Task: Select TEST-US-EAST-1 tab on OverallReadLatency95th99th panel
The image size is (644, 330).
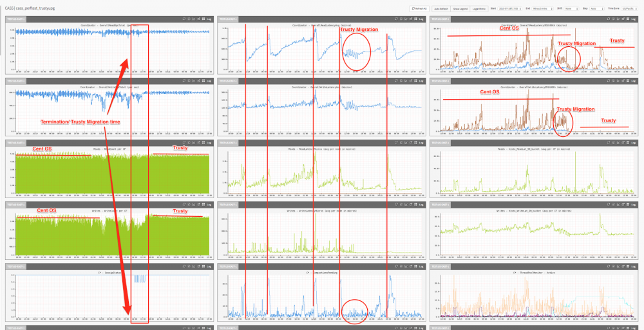Action: pos(440,19)
